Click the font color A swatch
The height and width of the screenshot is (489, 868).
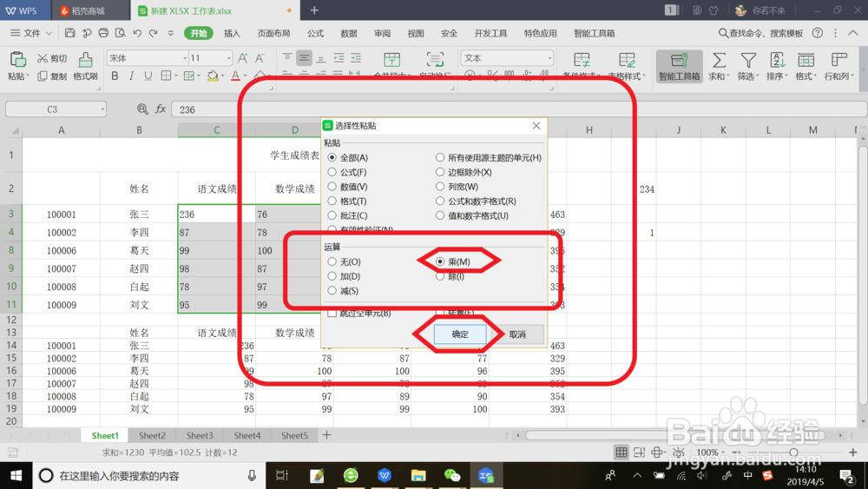coord(235,76)
